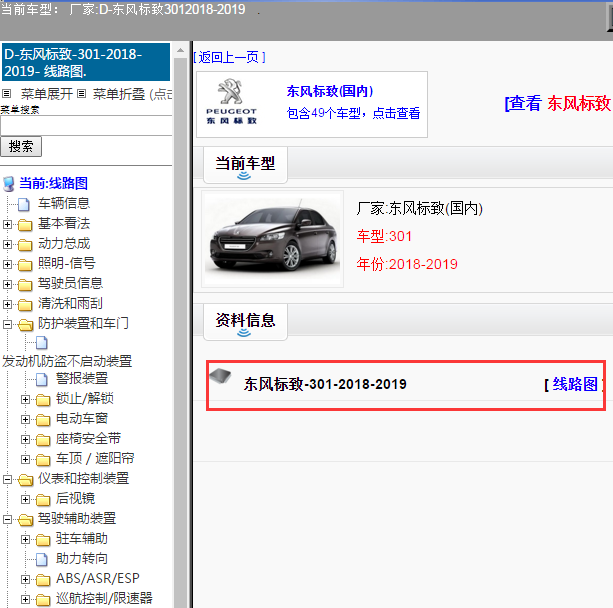
Task: Click the 返回上一页 link
Action: tap(229, 57)
